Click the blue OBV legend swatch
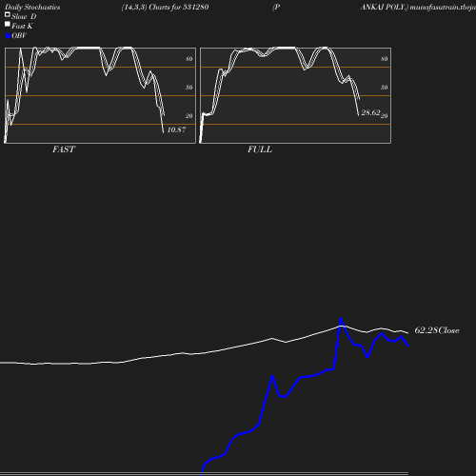The width and height of the screenshot is (476, 476). click(x=8, y=36)
